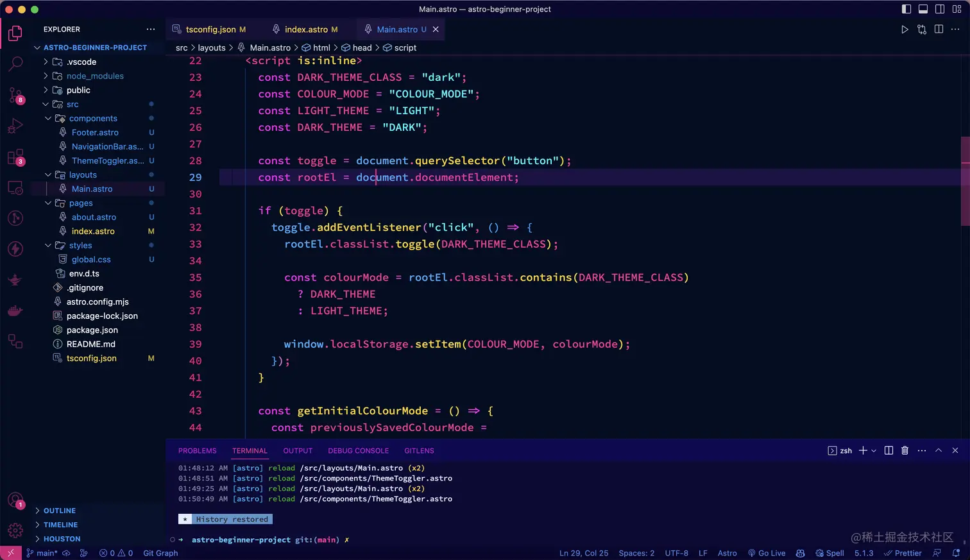Change indentation via Spaces: 2

click(636, 553)
